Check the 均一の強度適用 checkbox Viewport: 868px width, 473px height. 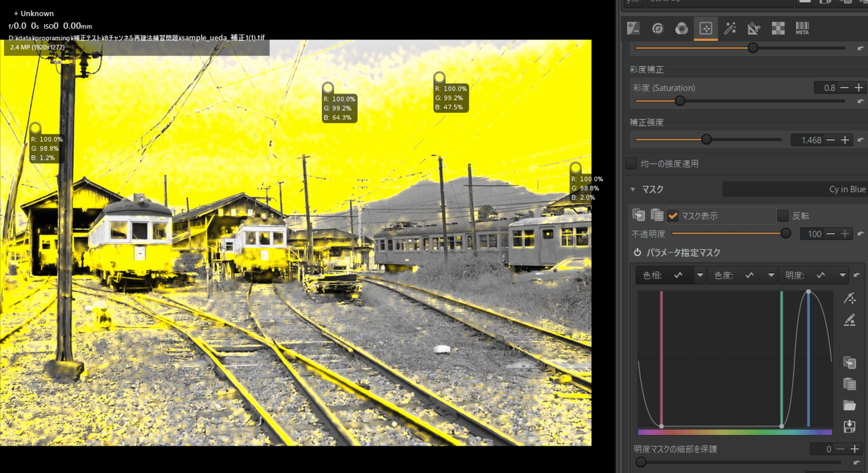point(631,164)
